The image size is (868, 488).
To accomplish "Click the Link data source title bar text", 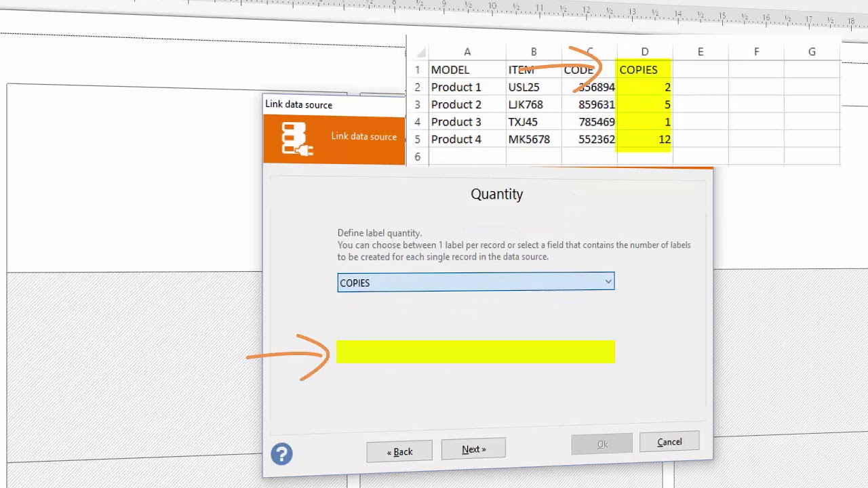I will (298, 104).
